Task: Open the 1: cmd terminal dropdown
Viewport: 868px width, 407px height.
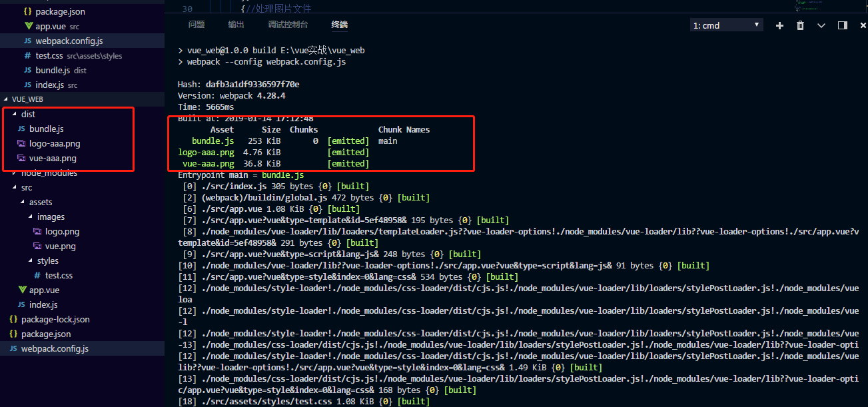Action: click(x=726, y=24)
